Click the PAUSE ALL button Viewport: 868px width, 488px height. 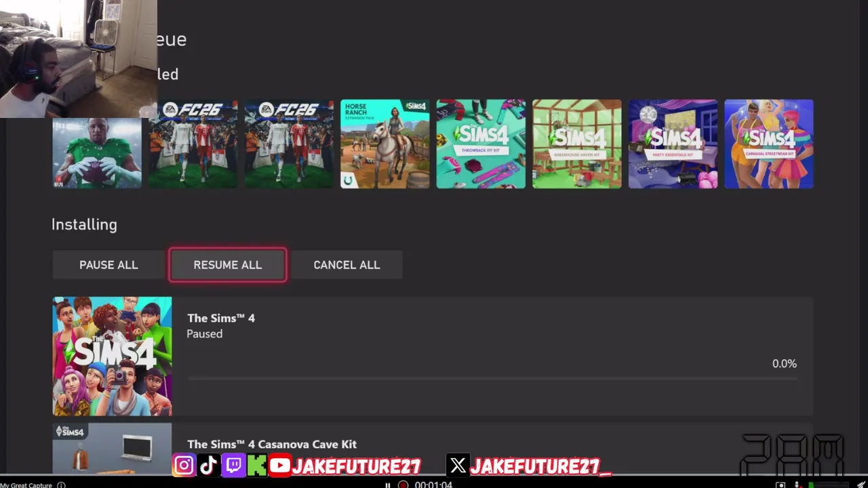(x=108, y=265)
